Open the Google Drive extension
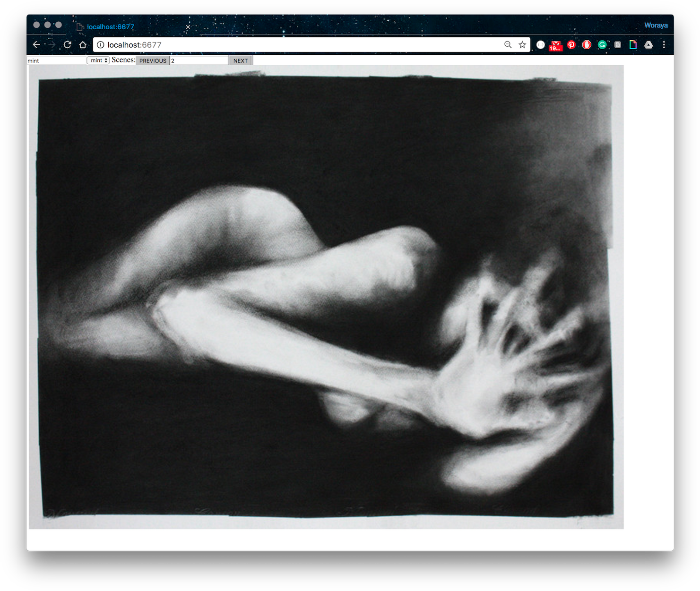 pos(648,45)
